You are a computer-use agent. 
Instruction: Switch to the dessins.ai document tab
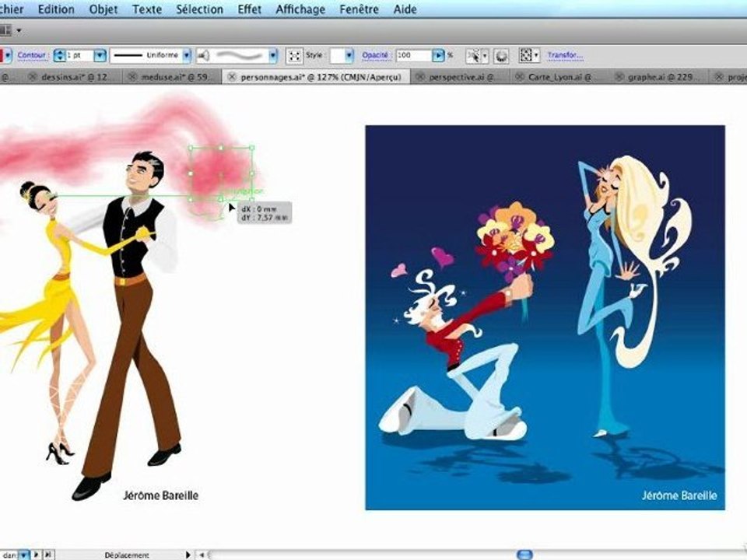74,77
